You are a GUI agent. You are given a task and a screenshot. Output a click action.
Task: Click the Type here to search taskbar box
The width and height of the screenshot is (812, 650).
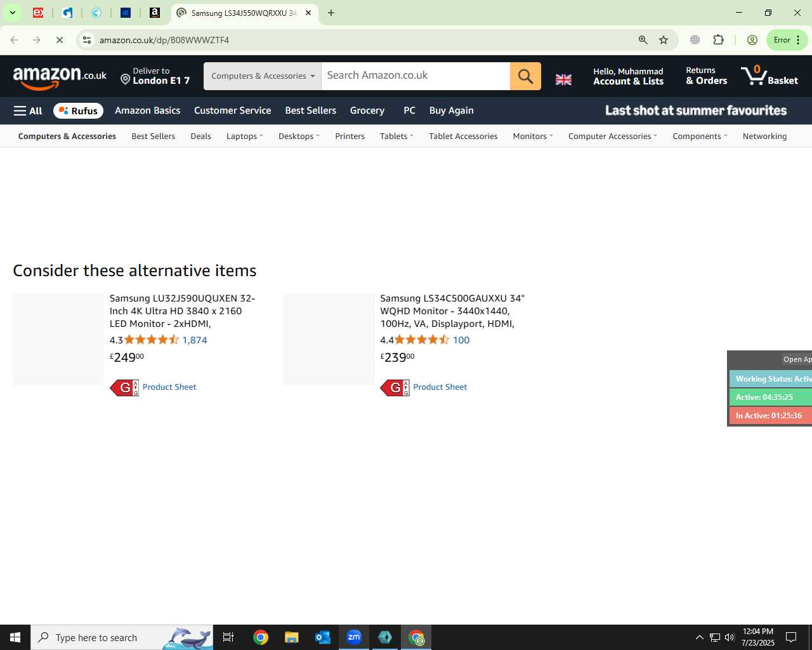coord(122,637)
